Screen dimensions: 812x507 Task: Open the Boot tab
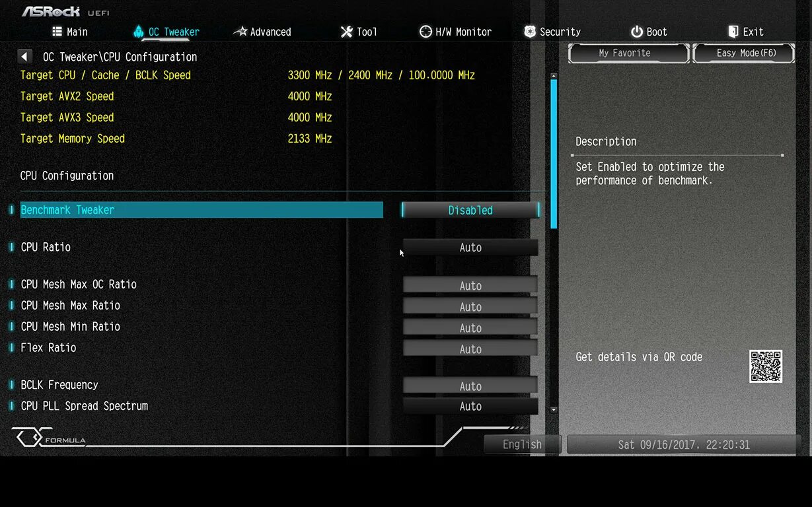coord(649,32)
